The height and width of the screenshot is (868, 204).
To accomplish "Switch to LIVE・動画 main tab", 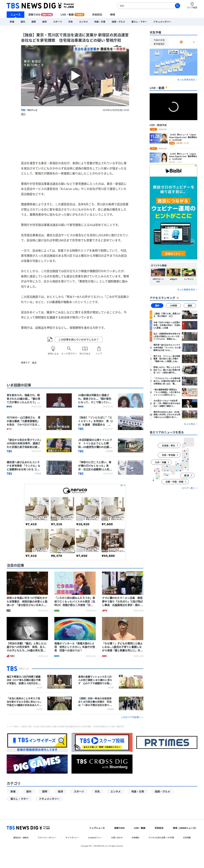I will tap(72, 14).
